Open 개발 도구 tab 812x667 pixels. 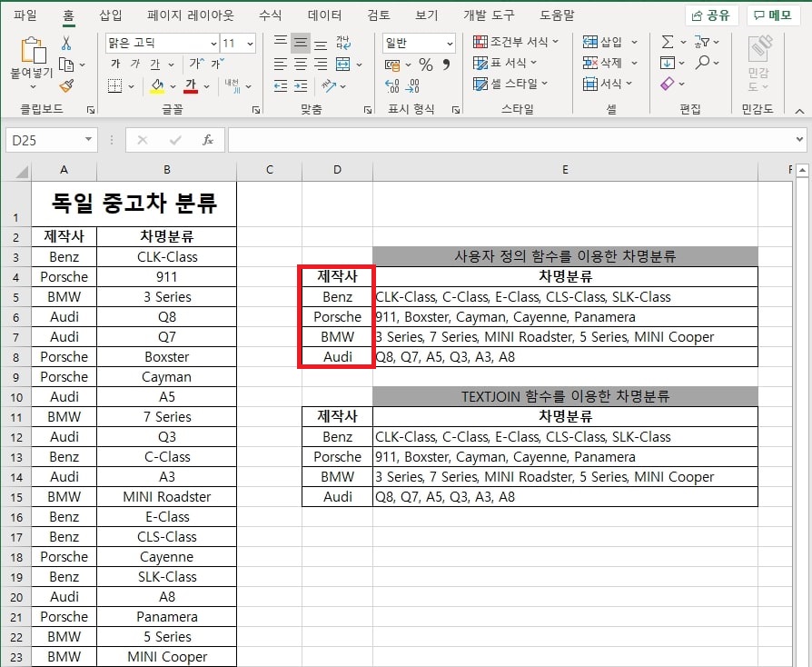click(x=489, y=15)
